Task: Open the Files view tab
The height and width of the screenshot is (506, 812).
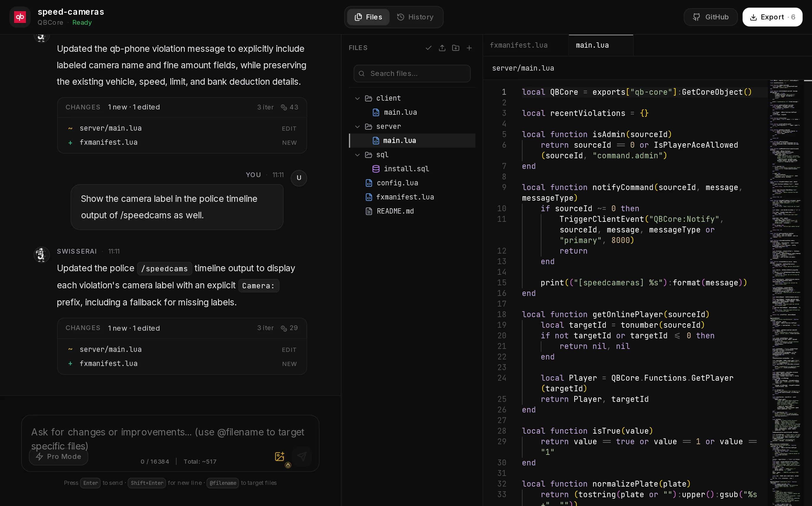Action: (x=368, y=17)
